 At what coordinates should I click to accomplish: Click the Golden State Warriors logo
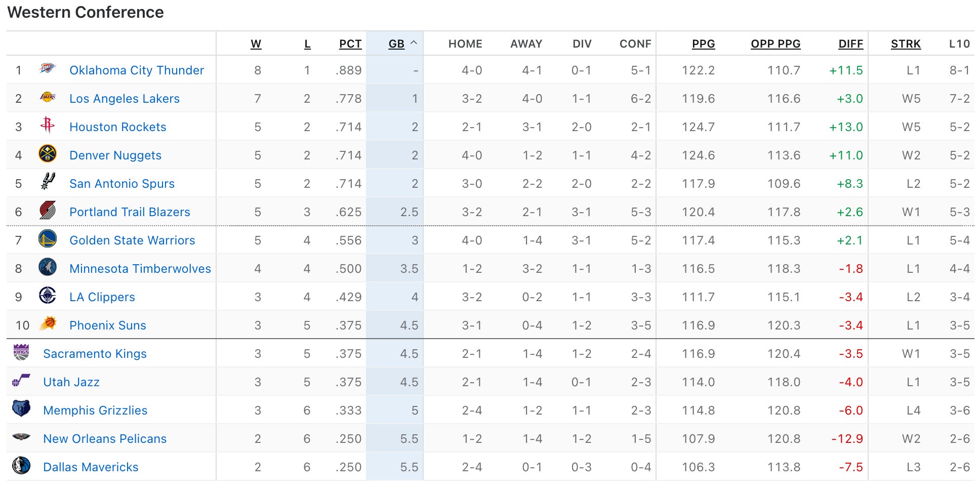48,239
